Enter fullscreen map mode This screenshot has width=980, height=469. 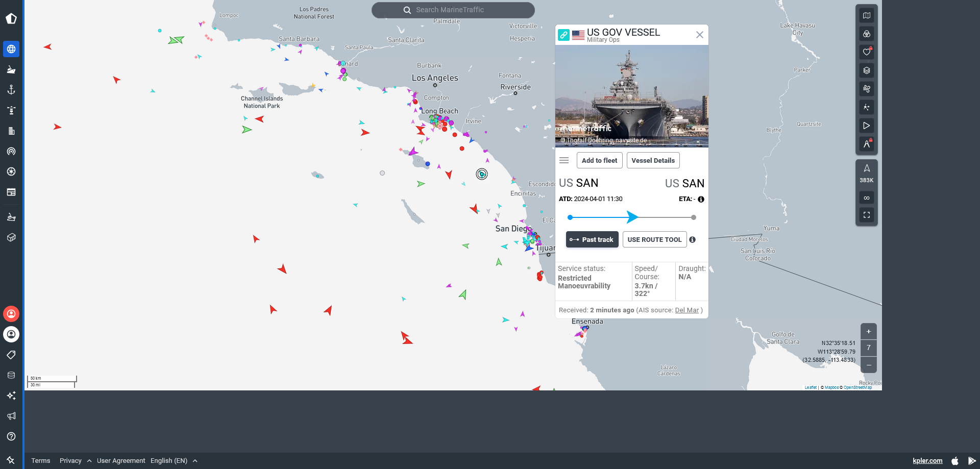click(867, 215)
